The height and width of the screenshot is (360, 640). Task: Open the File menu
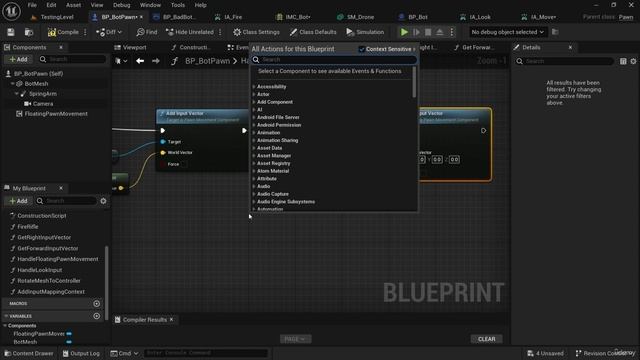[x=32, y=5]
